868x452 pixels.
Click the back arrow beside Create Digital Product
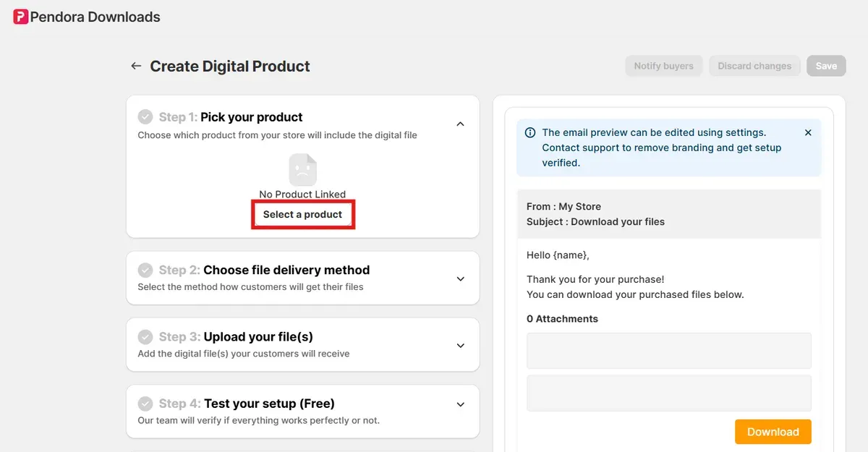(x=135, y=65)
